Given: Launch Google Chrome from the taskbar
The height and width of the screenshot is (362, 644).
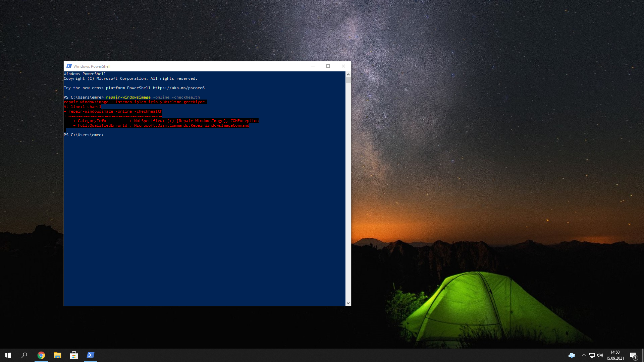Looking at the screenshot, I should point(41,355).
